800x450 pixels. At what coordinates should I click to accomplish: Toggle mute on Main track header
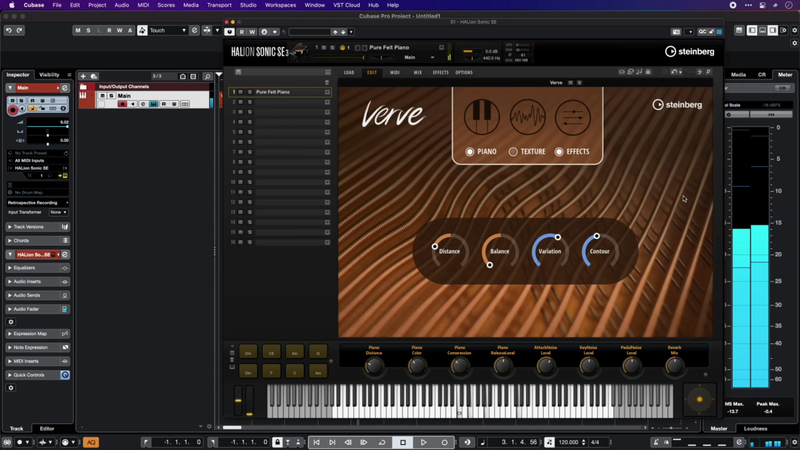[103, 96]
